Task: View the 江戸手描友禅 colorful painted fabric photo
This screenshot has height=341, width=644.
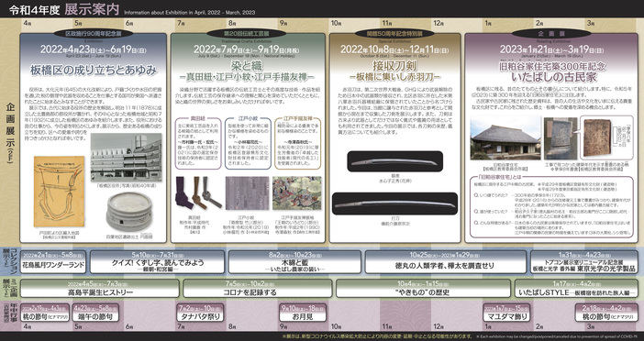Action: [296, 192]
